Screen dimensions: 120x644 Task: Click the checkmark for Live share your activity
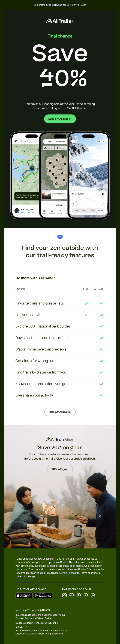pos(101,395)
